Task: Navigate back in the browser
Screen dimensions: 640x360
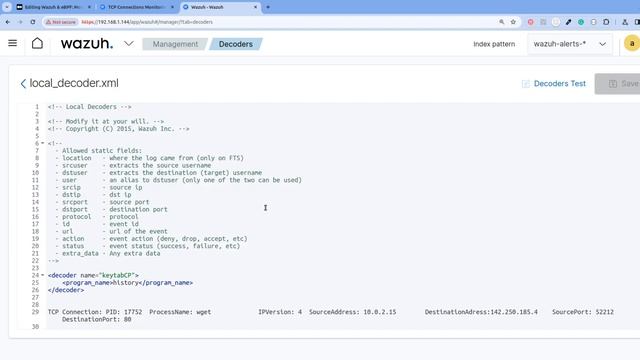Action: [x=8, y=22]
